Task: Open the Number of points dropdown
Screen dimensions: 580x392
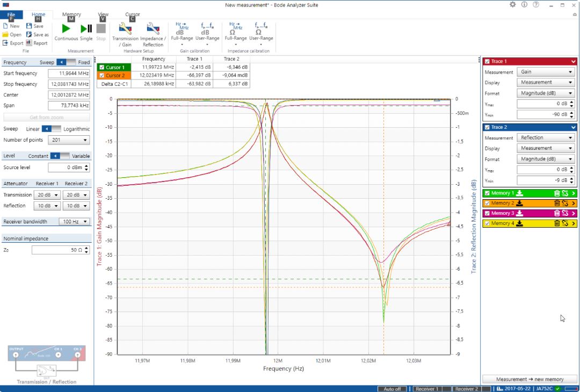Action: (69, 140)
